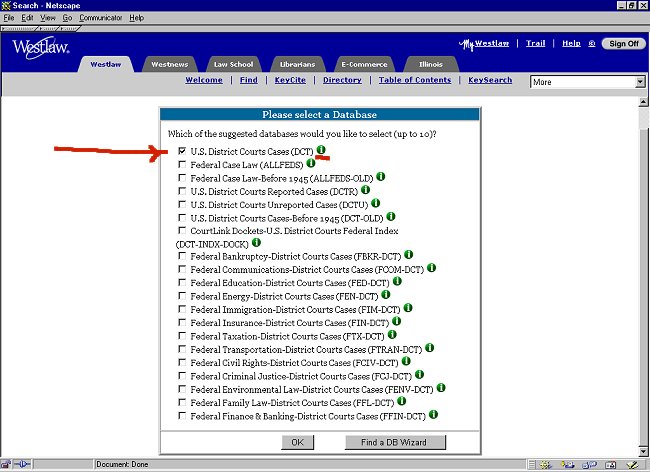Show info for Federal Taxation FTX-DCT
The height and width of the screenshot is (472, 650).
click(x=392, y=334)
